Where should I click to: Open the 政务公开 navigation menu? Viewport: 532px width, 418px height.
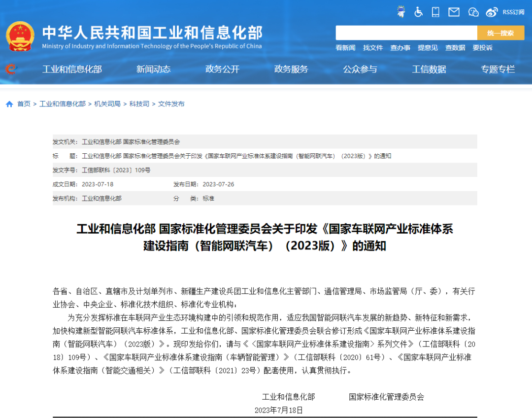click(222, 70)
